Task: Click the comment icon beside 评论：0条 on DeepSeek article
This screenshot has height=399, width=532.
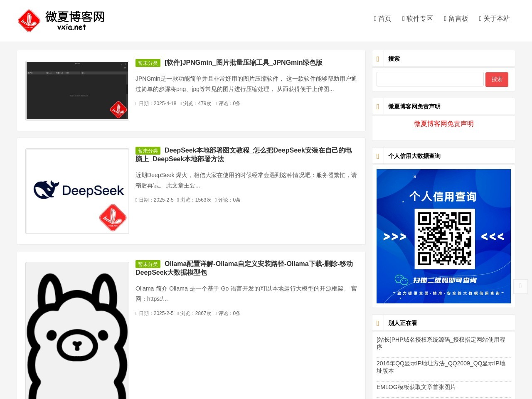Action: click(x=215, y=200)
